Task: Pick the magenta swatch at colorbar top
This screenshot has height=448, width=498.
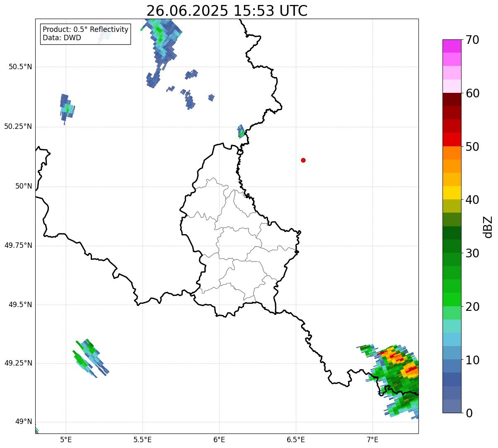Action: [452, 46]
